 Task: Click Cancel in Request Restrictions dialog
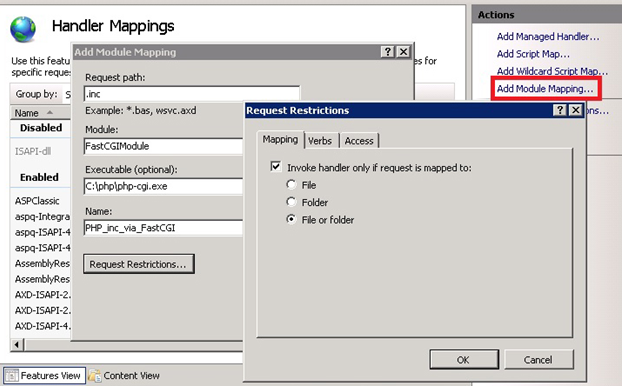539,360
